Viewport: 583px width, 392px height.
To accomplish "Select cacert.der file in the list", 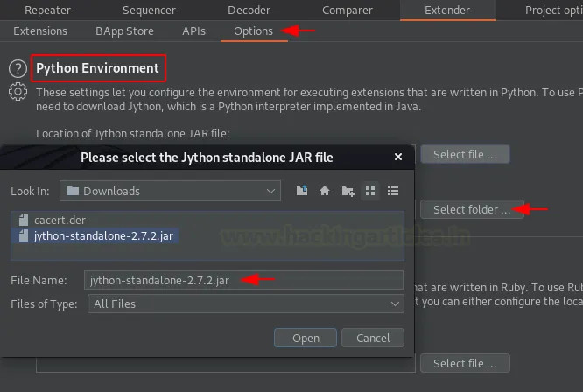I will 60,220.
